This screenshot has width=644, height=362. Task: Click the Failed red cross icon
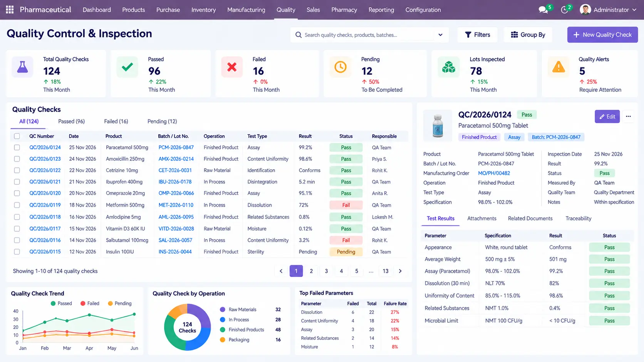pos(232,67)
